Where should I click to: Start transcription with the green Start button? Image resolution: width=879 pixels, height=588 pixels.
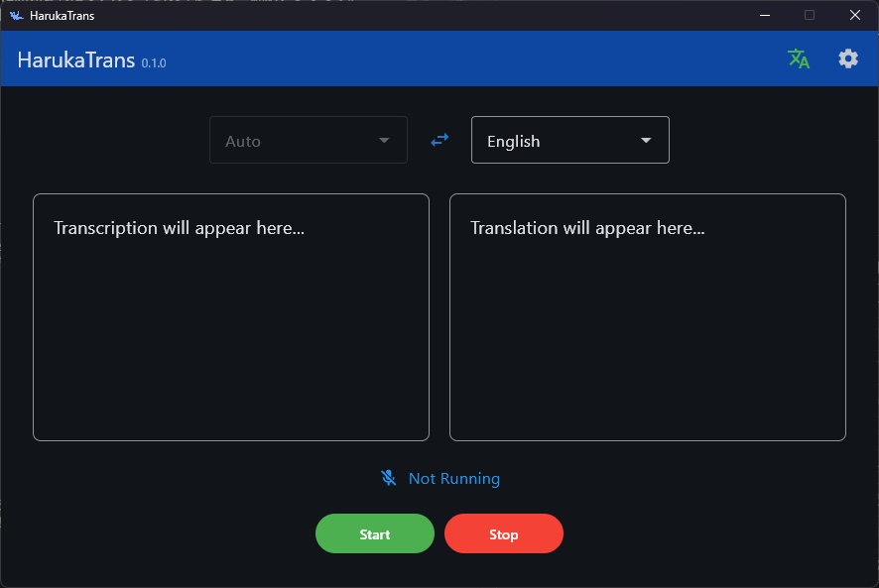point(374,533)
